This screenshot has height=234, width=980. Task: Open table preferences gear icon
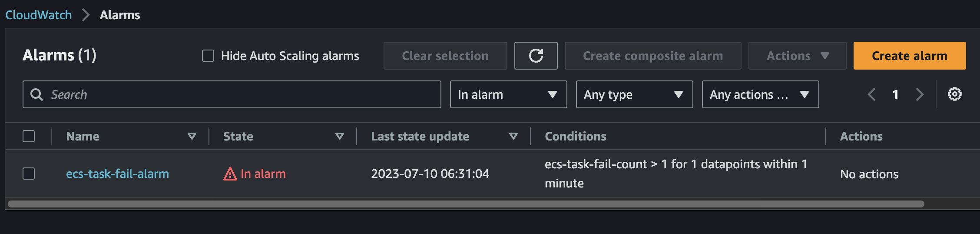pos(954,94)
